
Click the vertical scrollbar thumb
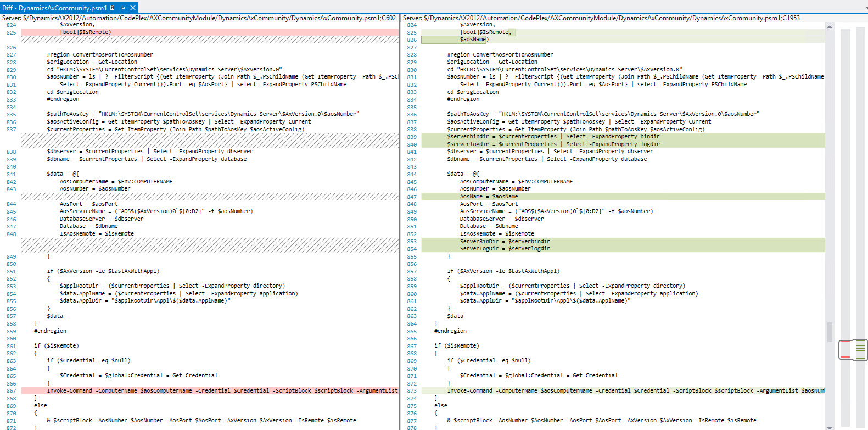tap(830, 332)
